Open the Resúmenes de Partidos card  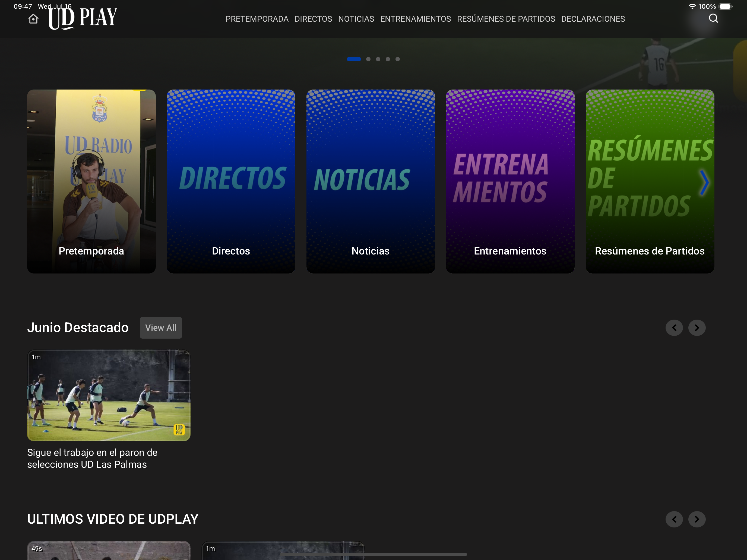tap(650, 181)
